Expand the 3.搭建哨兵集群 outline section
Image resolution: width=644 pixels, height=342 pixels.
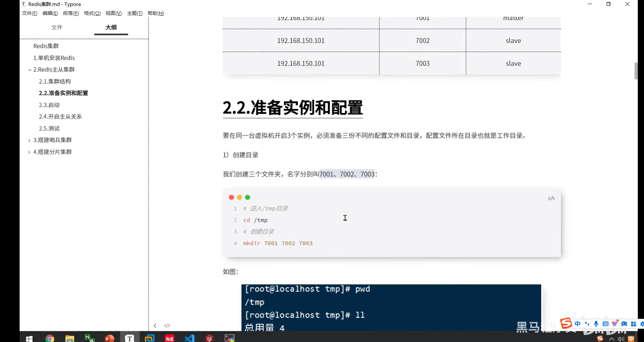click(x=29, y=140)
